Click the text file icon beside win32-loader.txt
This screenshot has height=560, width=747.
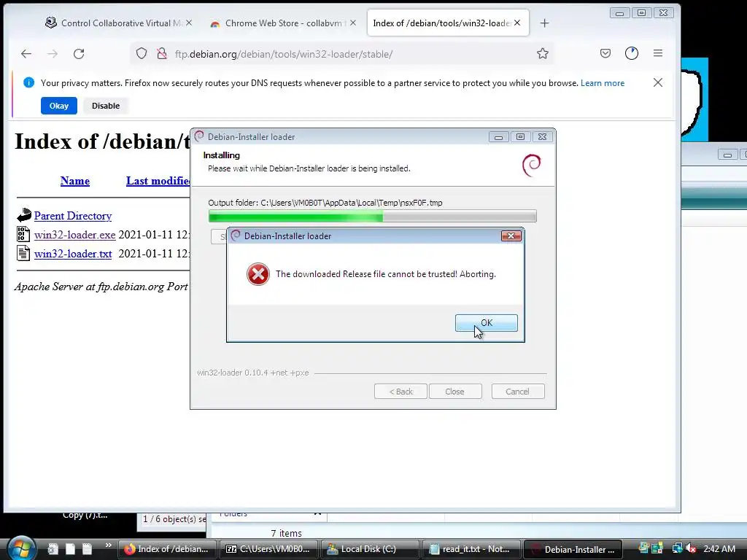tap(23, 253)
